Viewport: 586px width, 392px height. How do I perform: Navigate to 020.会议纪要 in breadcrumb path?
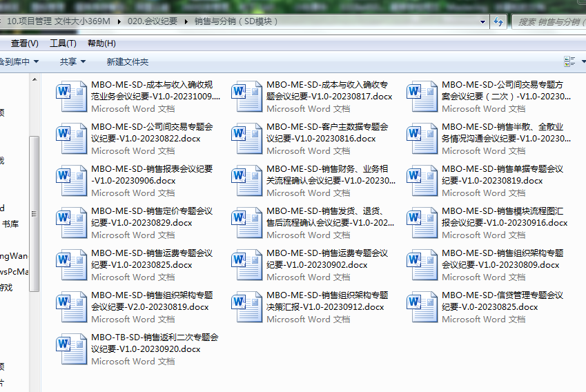click(x=152, y=21)
